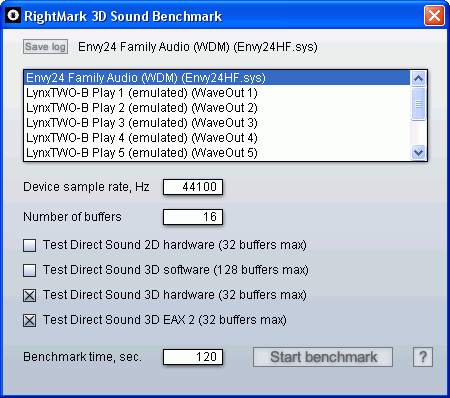Close the RightMark 3D Sound Benchmark window

pos(434,16)
